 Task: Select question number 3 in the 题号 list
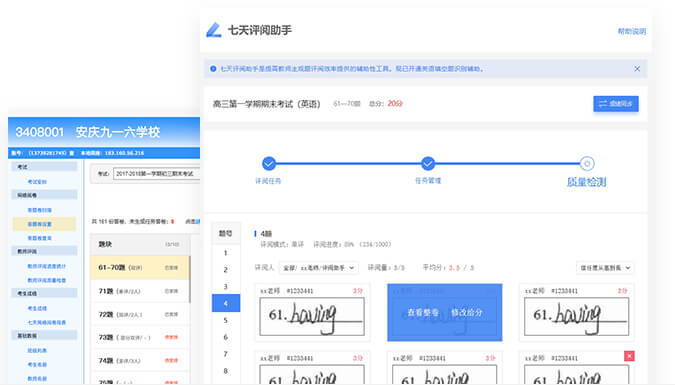(226, 287)
